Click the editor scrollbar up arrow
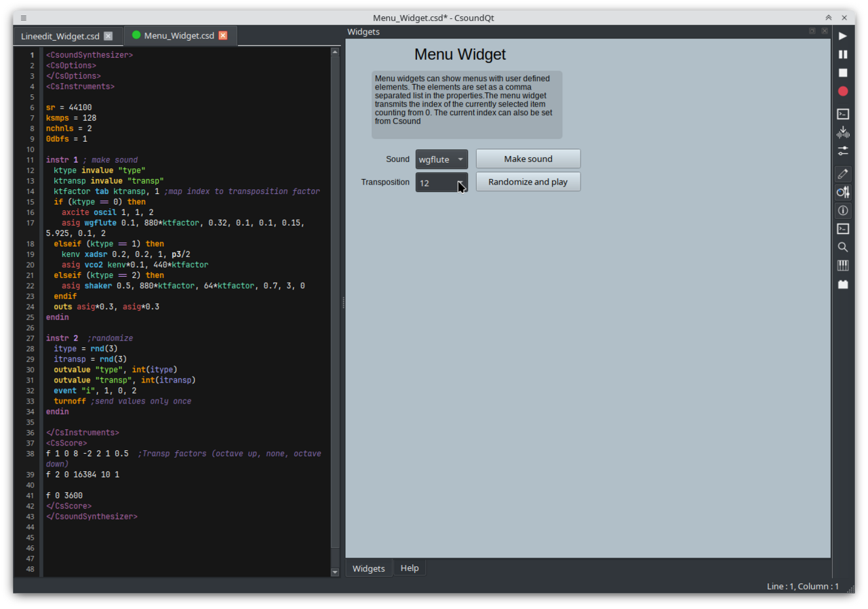 pyautogui.click(x=335, y=52)
